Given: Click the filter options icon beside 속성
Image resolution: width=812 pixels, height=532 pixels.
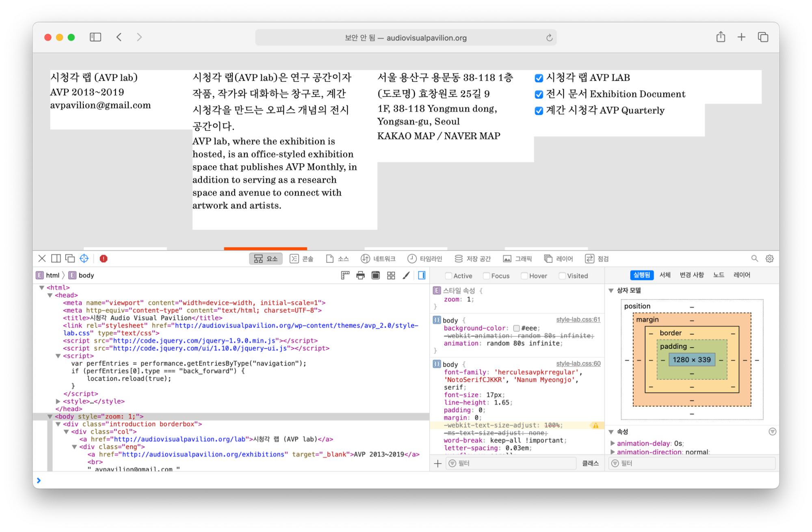Looking at the screenshot, I should (772, 432).
